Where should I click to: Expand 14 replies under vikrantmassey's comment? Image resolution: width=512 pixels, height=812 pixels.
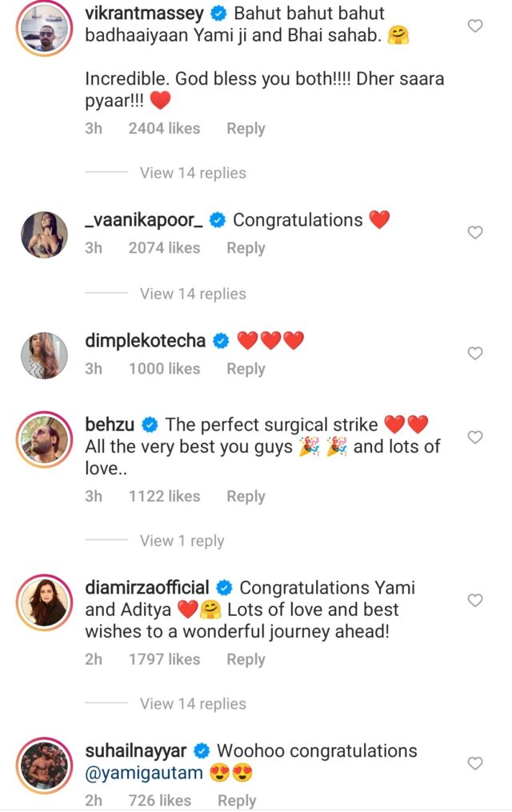193,173
